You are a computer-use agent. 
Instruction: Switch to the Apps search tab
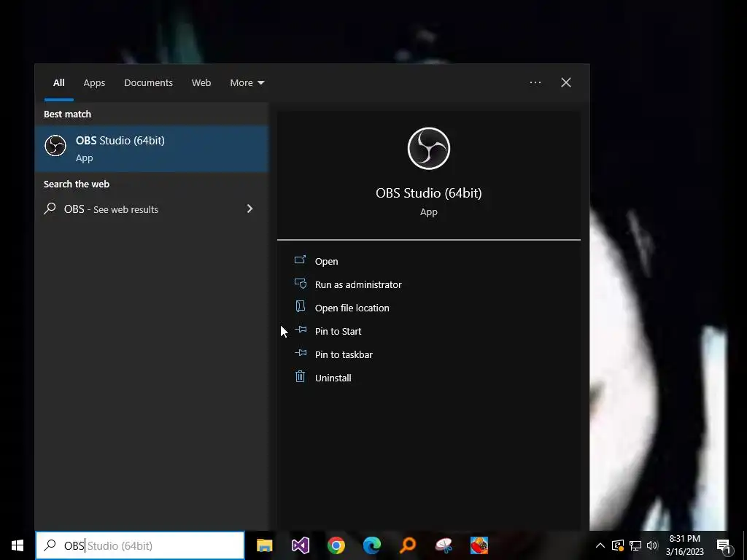click(x=94, y=83)
